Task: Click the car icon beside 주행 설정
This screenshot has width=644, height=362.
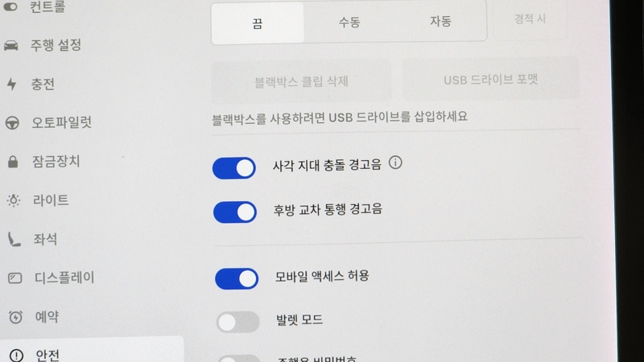Action: tap(12, 44)
